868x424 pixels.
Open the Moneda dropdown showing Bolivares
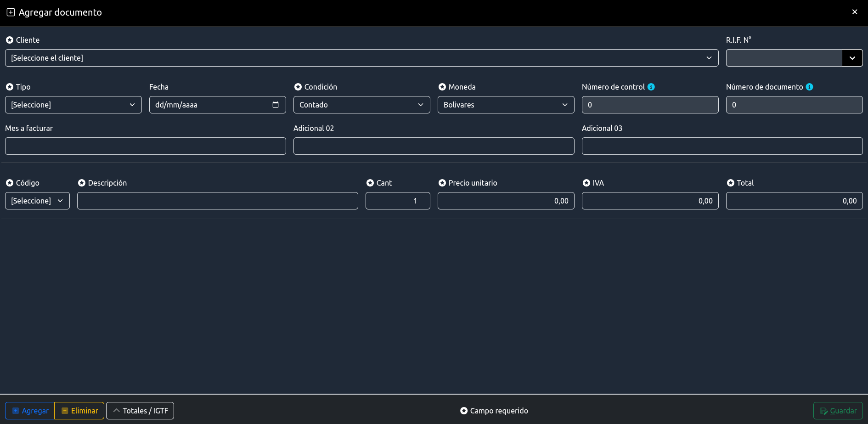(506, 105)
